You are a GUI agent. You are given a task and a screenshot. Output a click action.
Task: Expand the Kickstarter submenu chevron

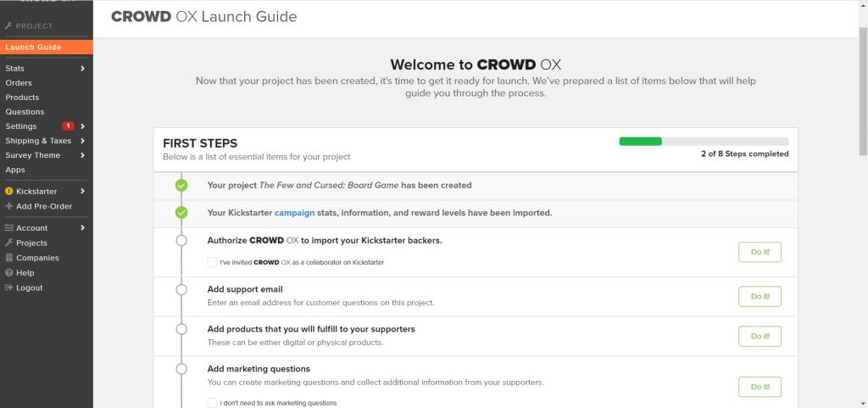click(x=82, y=192)
